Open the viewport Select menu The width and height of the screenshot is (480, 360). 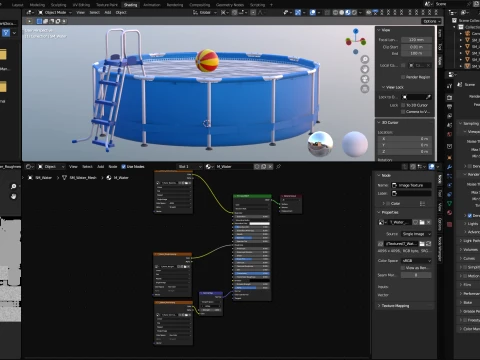[x=94, y=12]
